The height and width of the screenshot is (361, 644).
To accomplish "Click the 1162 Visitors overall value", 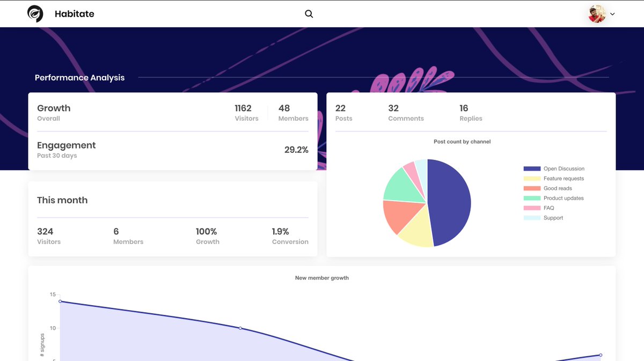I will 243,108.
